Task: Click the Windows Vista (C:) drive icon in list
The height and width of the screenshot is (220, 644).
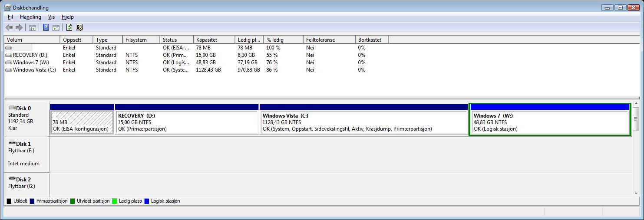Action: [9, 70]
